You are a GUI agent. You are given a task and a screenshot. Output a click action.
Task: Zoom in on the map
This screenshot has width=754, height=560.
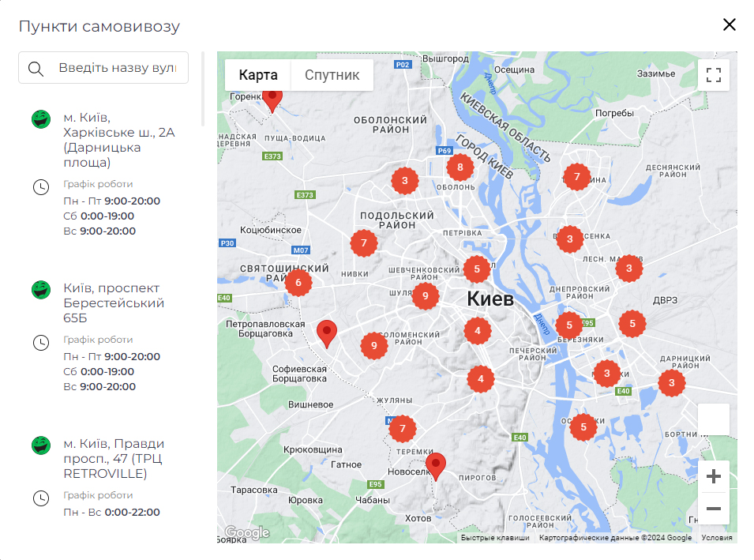tap(714, 476)
